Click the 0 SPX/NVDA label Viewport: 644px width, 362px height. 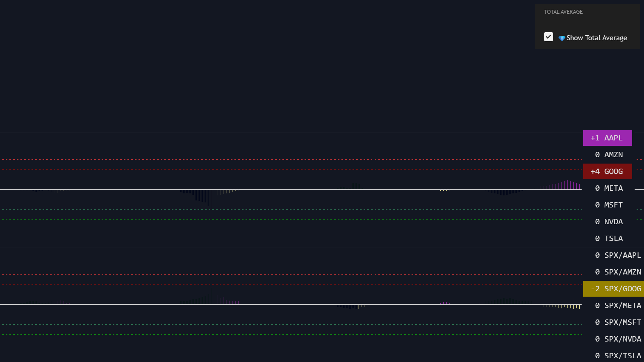coord(618,339)
